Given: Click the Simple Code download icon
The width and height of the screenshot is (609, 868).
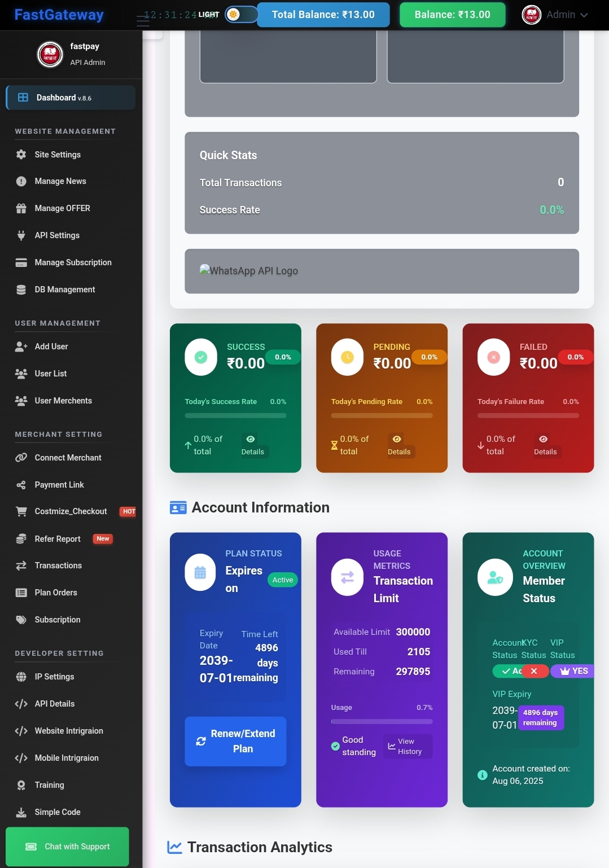Looking at the screenshot, I should pos(21,812).
